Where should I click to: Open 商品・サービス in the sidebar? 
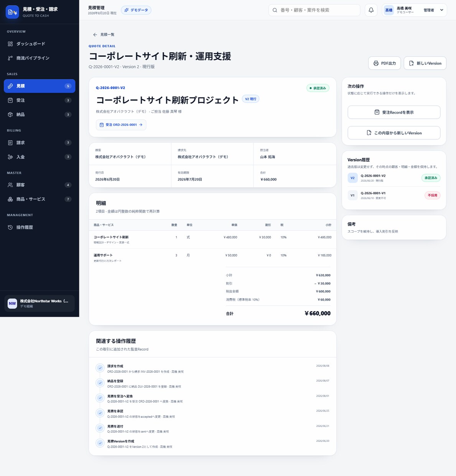point(40,199)
